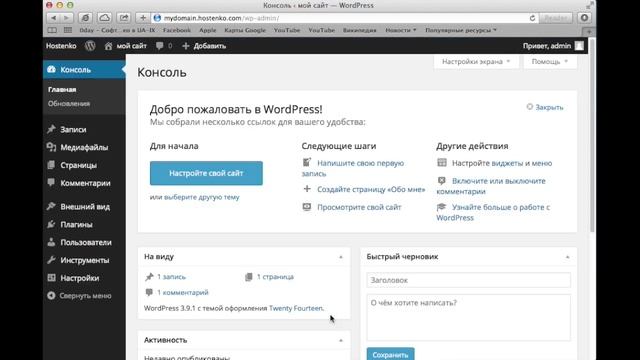
Task: Collapse the sidebar via Свернуть меню
Action: pyautogui.click(x=84, y=296)
